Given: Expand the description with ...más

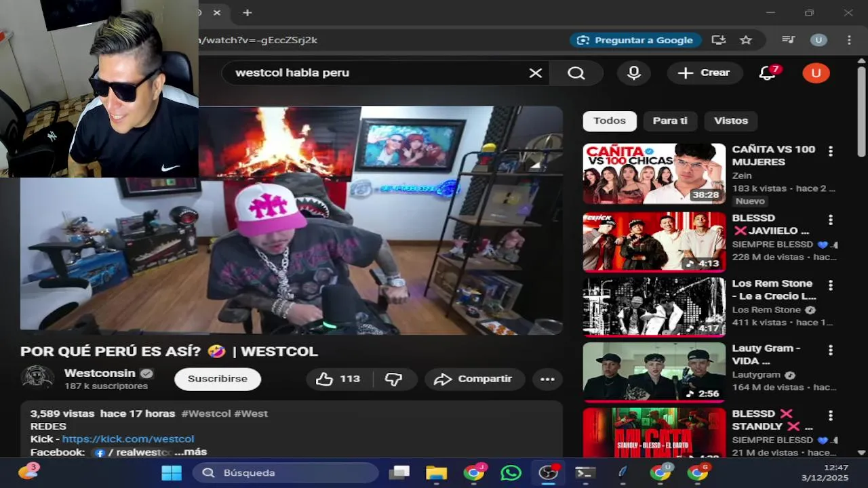Looking at the screenshot, I should point(191,452).
